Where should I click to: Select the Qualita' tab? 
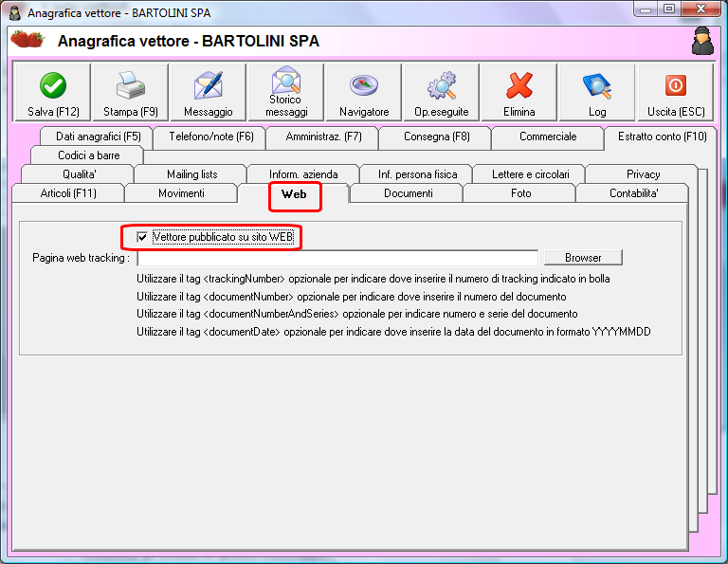pos(80,174)
